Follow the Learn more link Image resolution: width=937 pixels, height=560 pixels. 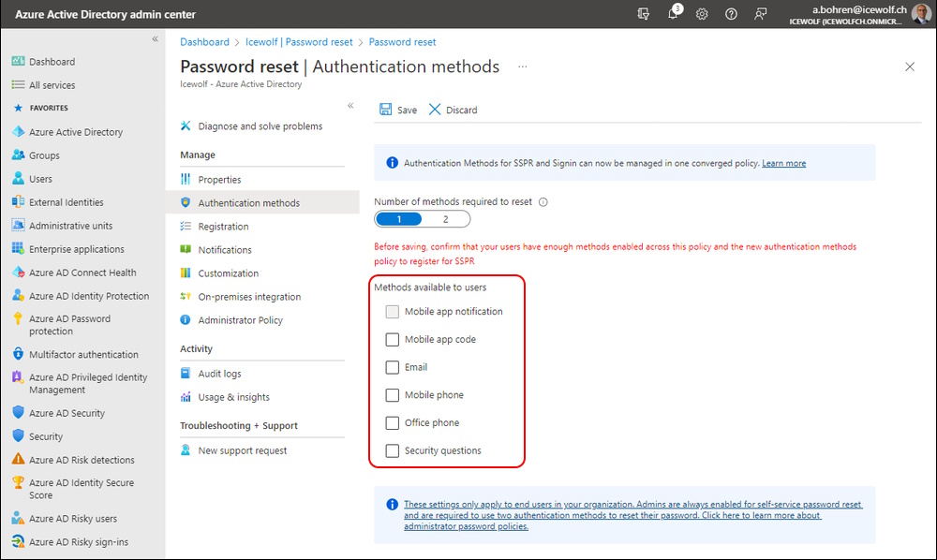[783, 163]
